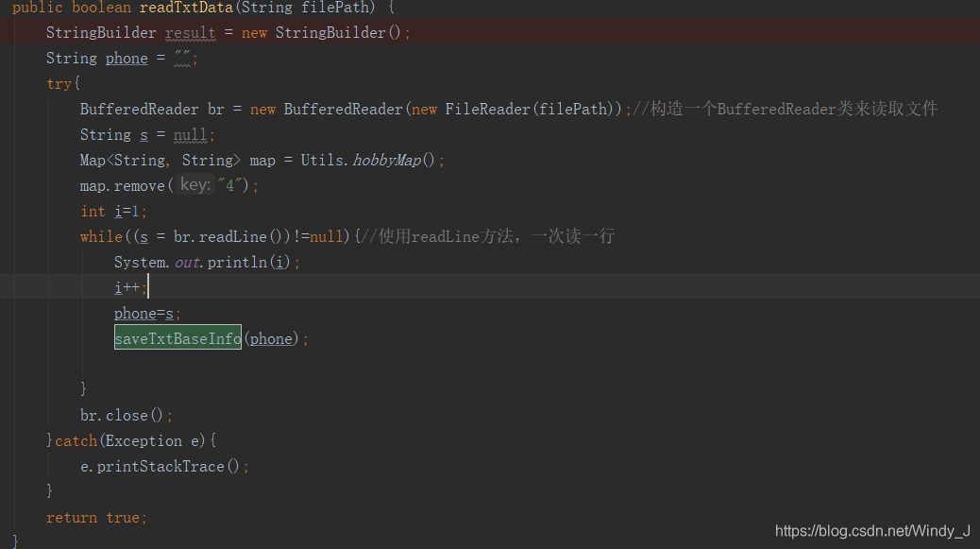Click the phone=s assignment

pos(147,314)
